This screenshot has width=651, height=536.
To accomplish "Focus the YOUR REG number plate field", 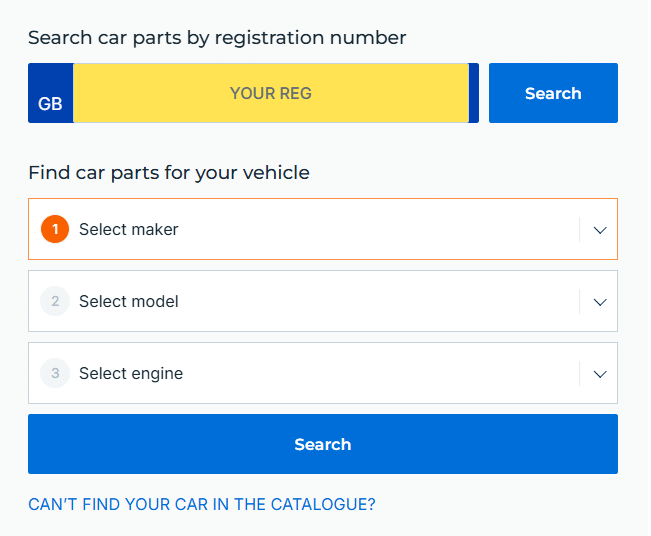I will (x=270, y=93).
